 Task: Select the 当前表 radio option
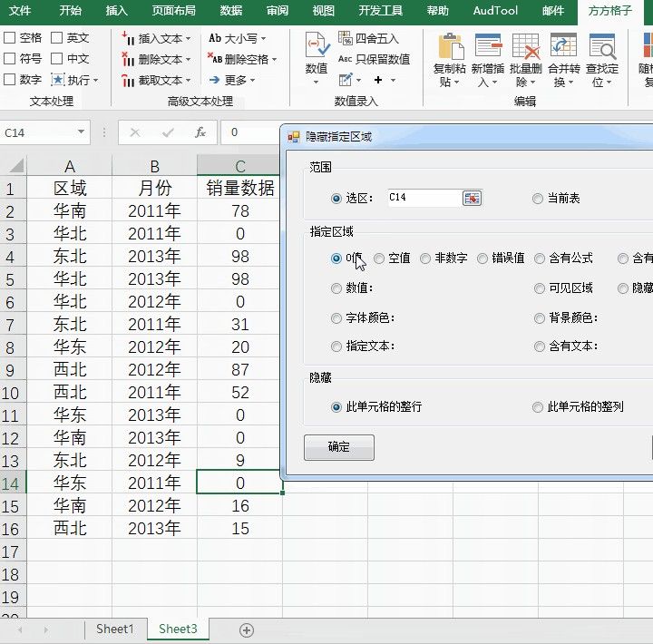click(538, 199)
